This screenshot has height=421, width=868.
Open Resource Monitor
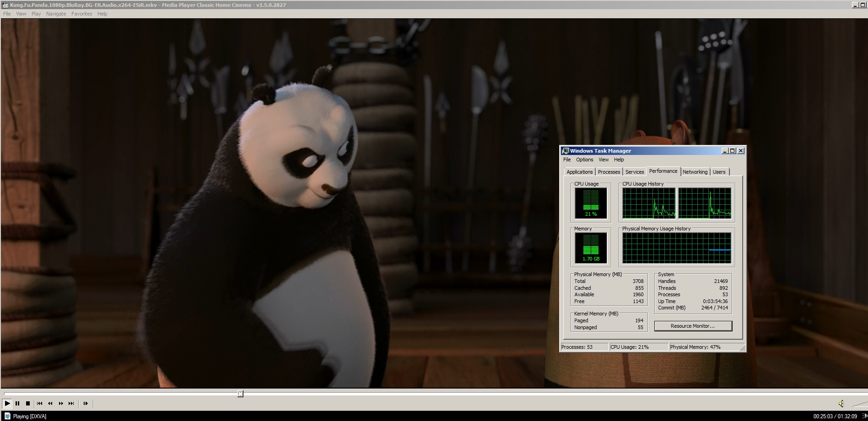click(x=693, y=326)
